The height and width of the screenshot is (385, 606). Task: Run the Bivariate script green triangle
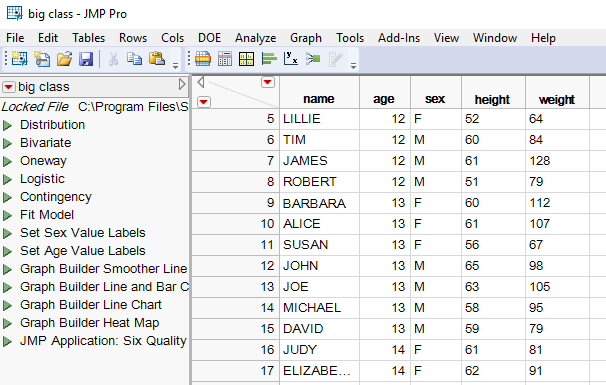7,143
